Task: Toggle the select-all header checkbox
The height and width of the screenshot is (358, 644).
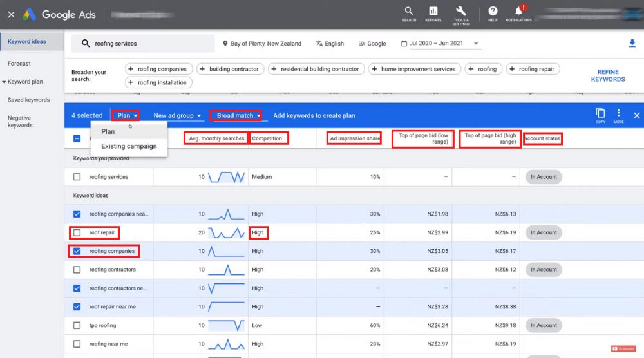Action: pos(77,138)
